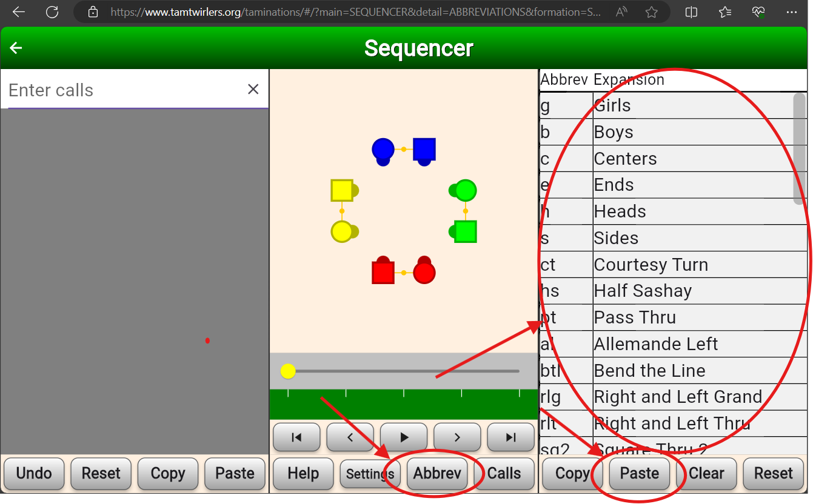This screenshot has height=504, width=813.
Task: Click the Undo button
Action: pyautogui.click(x=34, y=473)
